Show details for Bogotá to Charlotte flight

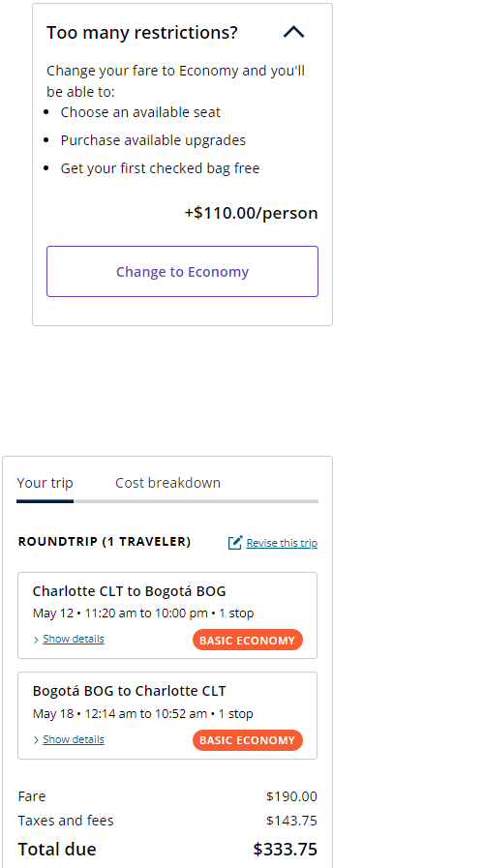[x=74, y=739]
